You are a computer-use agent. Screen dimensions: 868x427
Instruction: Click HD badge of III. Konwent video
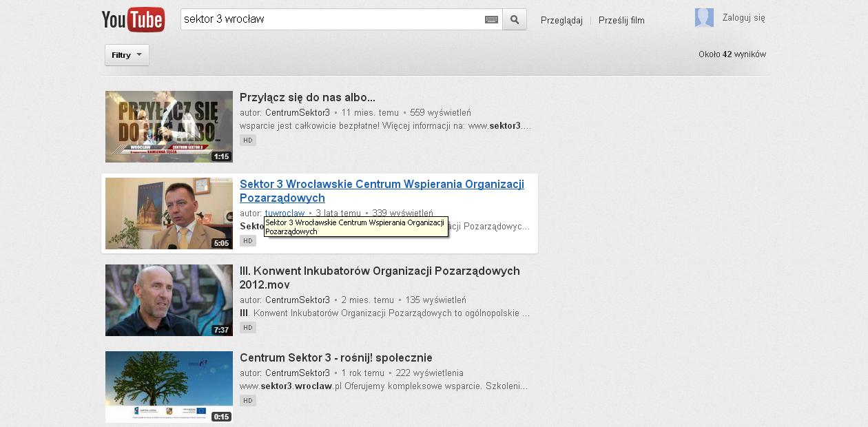(x=248, y=327)
